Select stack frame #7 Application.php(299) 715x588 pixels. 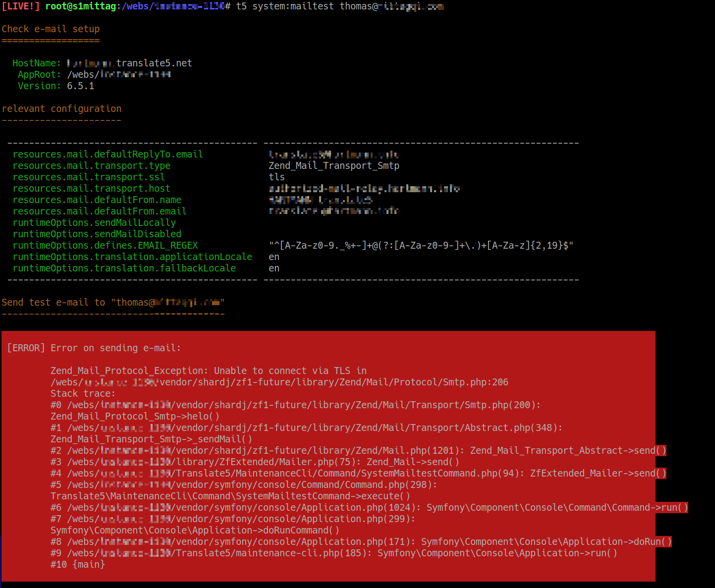point(233,519)
